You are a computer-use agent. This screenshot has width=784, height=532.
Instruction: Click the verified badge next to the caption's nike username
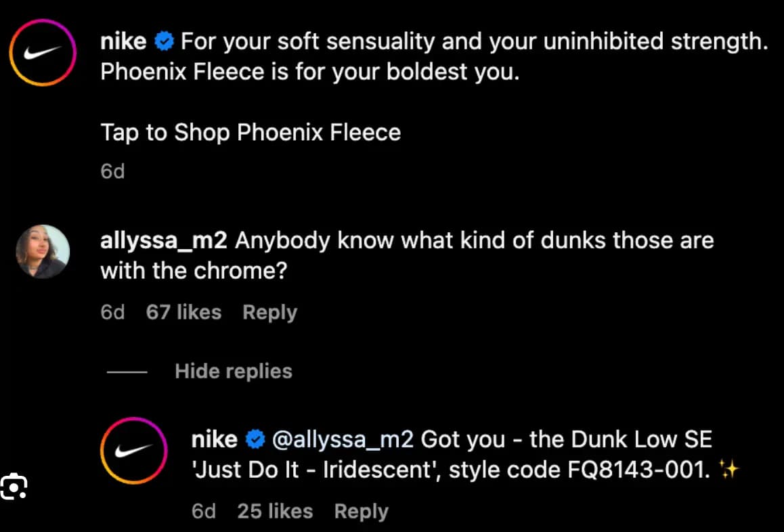point(164,42)
